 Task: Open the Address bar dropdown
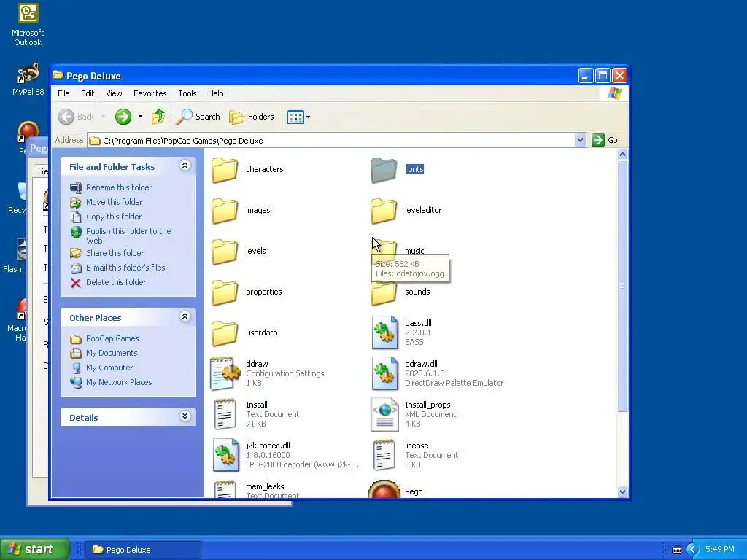(580, 140)
